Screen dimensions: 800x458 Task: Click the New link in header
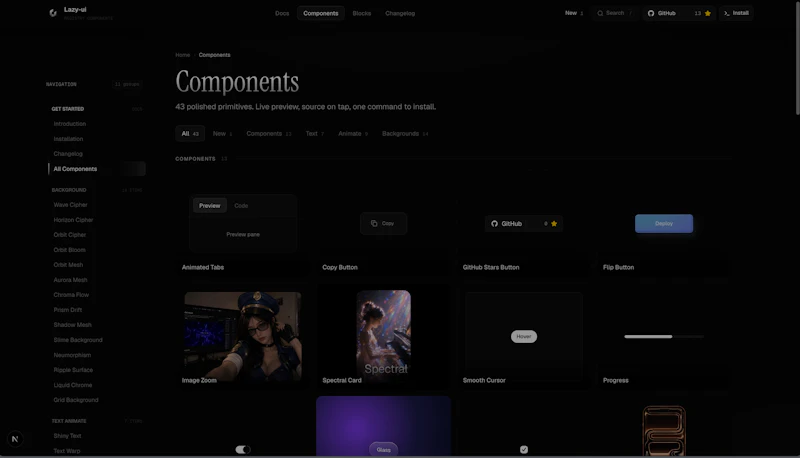coord(573,13)
